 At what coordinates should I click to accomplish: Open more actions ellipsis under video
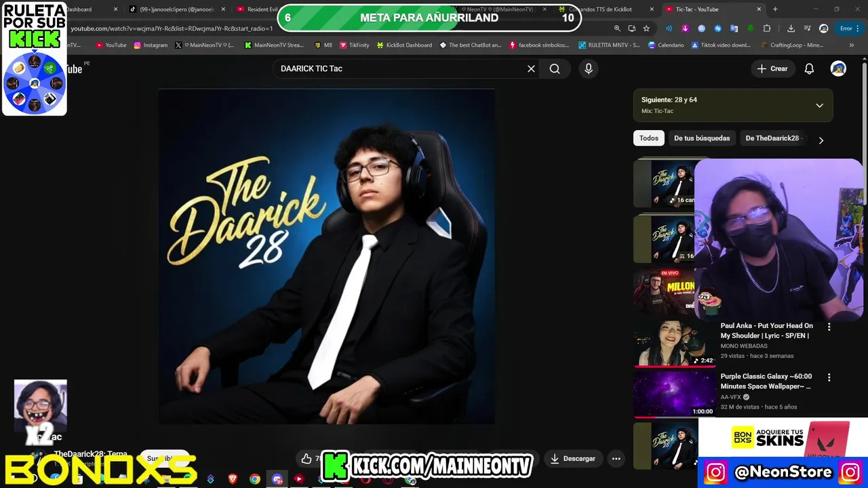coord(616,459)
